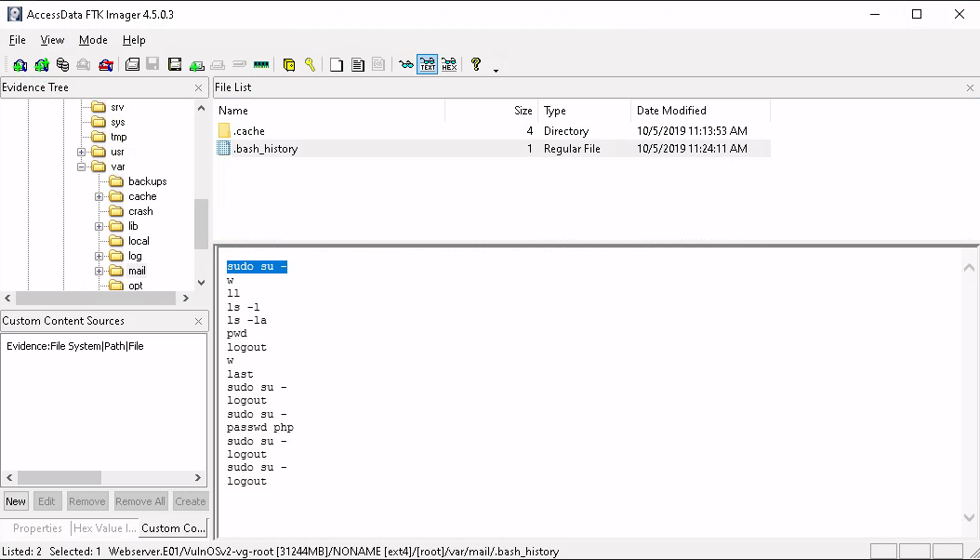
Task: Expand the log folder node
Action: [x=99, y=256]
